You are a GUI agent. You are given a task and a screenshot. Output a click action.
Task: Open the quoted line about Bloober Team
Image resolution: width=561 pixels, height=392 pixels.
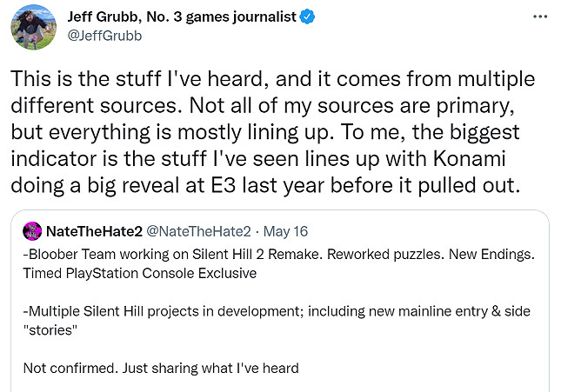[x=280, y=256]
